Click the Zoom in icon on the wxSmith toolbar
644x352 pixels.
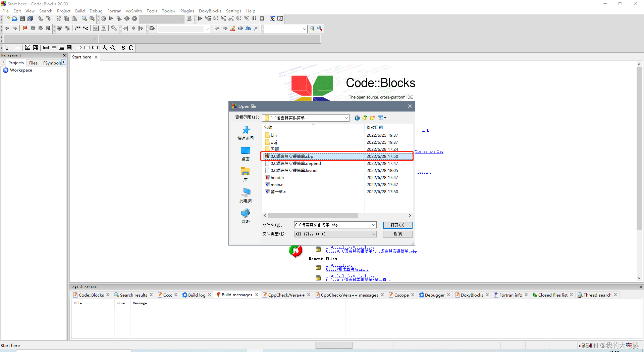click(x=105, y=47)
